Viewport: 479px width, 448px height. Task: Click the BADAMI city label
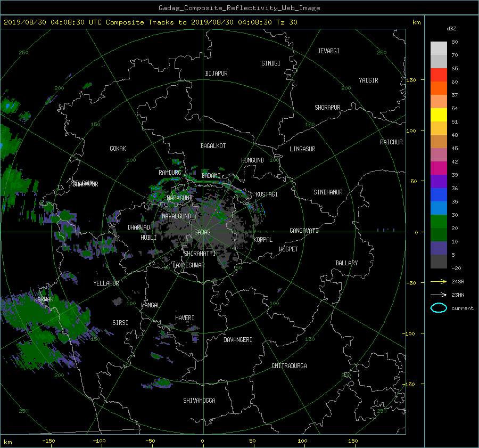[x=211, y=176]
